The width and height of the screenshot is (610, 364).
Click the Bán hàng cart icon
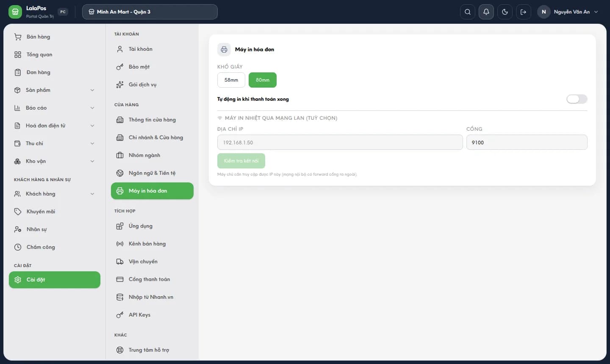tap(18, 37)
